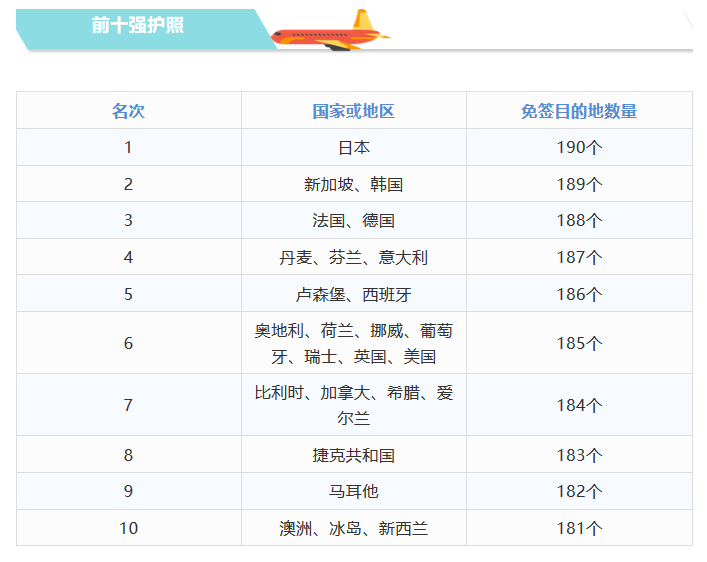Click the 日本 cell
The width and height of the screenshot is (707, 562).
click(354, 147)
